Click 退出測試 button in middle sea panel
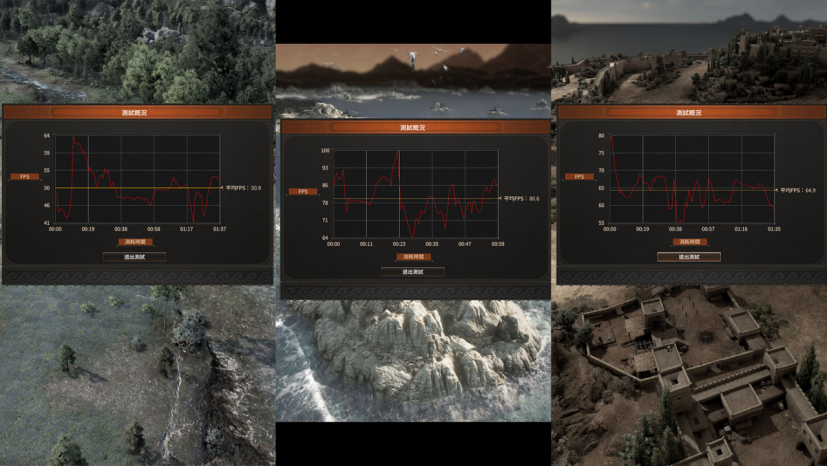The width and height of the screenshot is (828, 466). (x=413, y=272)
